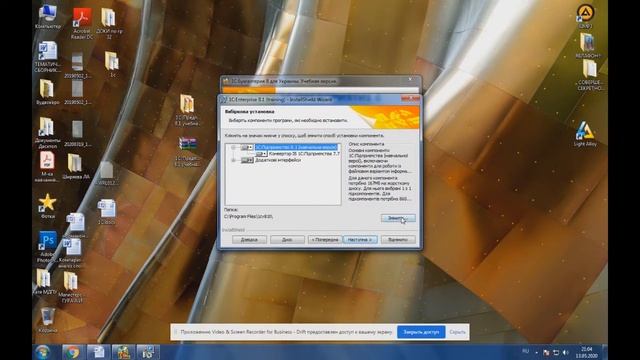Open the 1С:Предп 8.1 WinRAR archive icon
Image resolution: width=640 pixels, height=360 pixels.
tap(187, 151)
